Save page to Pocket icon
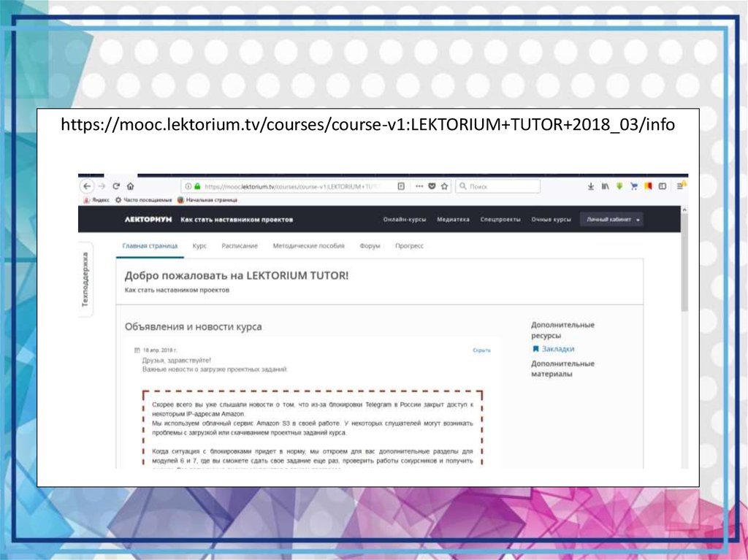 point(432,186)
